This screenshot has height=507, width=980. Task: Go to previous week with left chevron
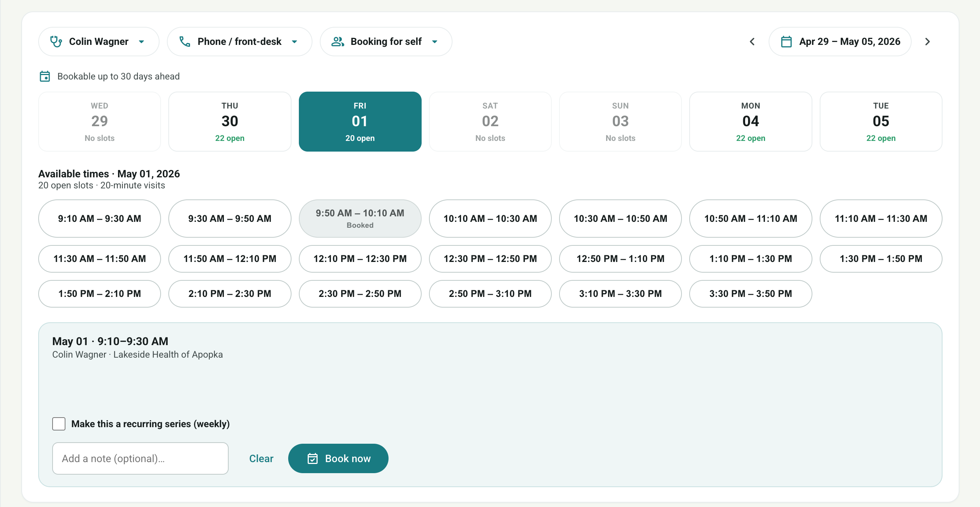point(752,42)
